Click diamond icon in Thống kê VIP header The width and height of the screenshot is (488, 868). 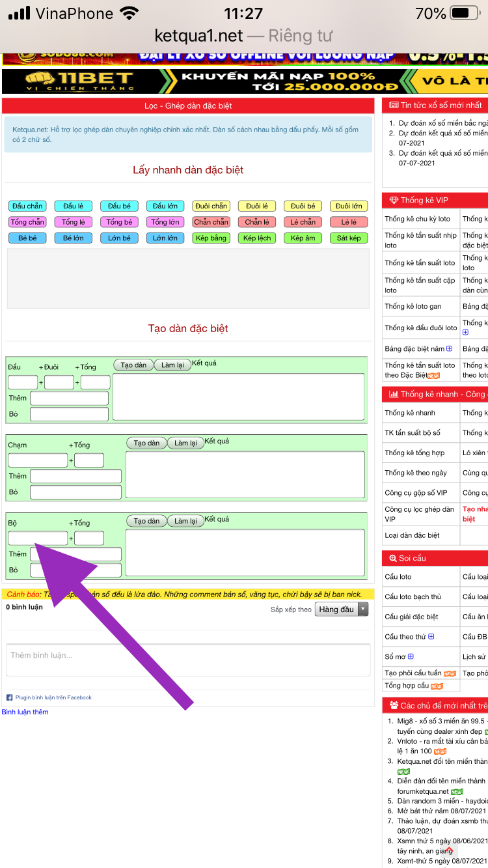click(394, 201)
